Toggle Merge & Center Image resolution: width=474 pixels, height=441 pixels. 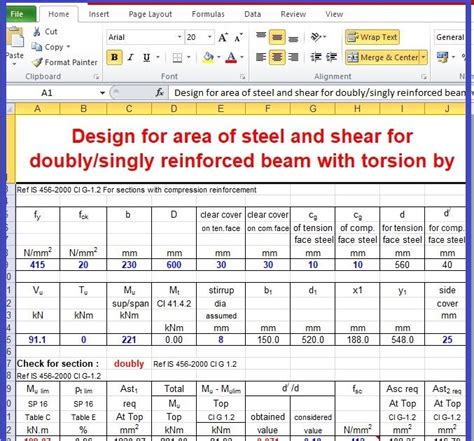(383, 58)
